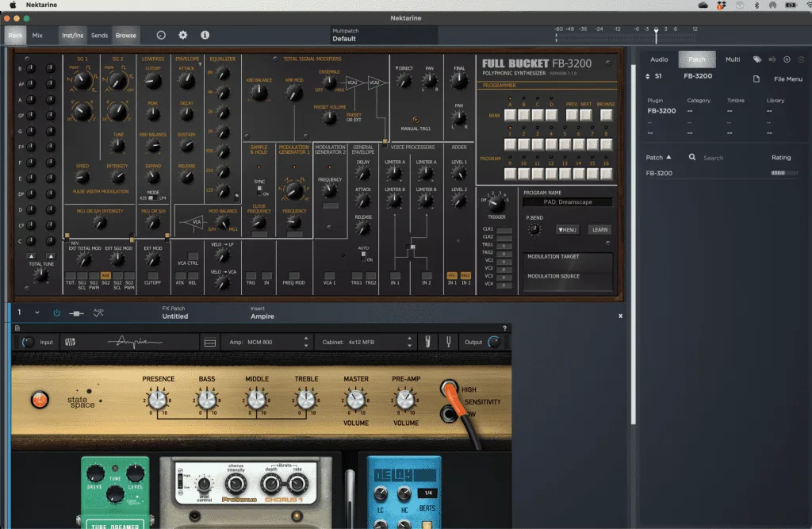Click the search magnifier icon
The width and height of the screenshot is (812, 529).
pyautogui.click(x=692, y=157)
